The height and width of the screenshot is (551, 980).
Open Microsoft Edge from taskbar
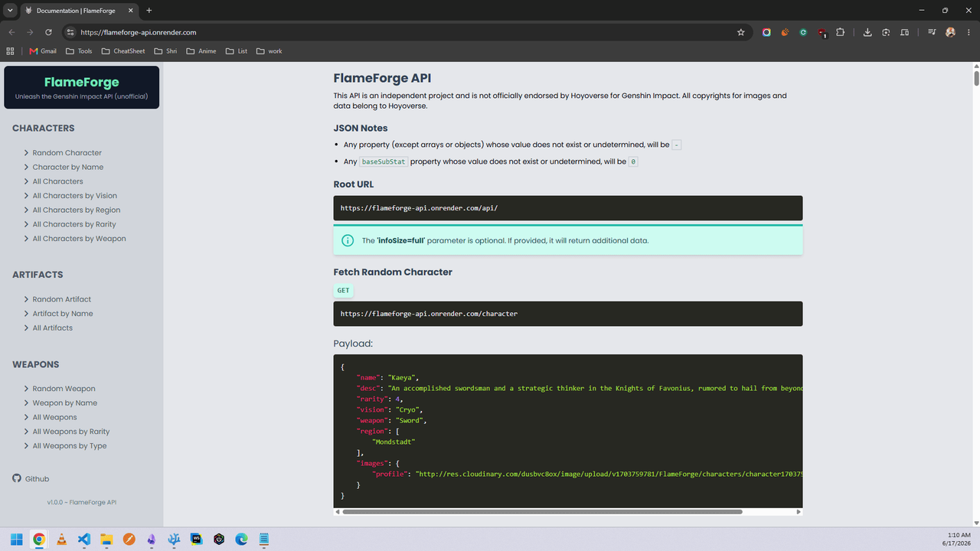tap(241, 539)
